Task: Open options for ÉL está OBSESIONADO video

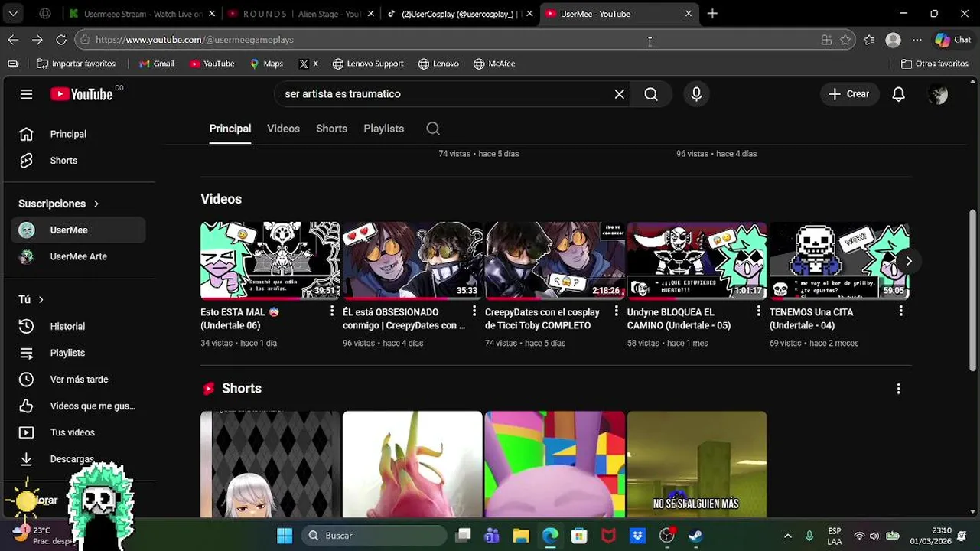Action: [x=474, y=311]
